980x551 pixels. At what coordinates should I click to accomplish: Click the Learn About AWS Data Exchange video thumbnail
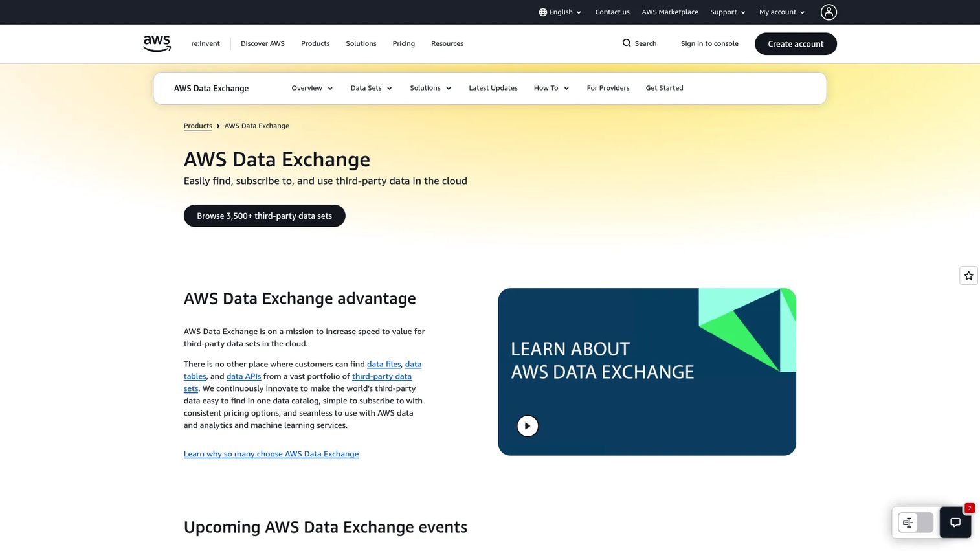pos(647,372)
